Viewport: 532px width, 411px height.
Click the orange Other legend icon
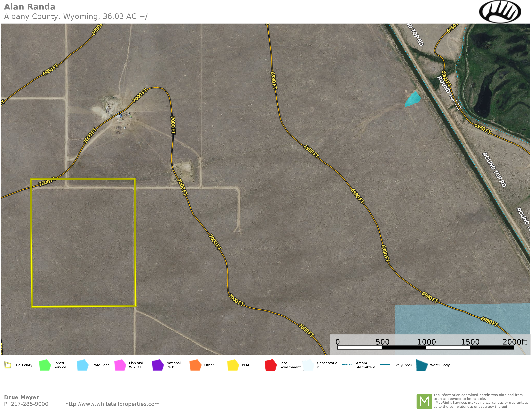pos(195,365)
